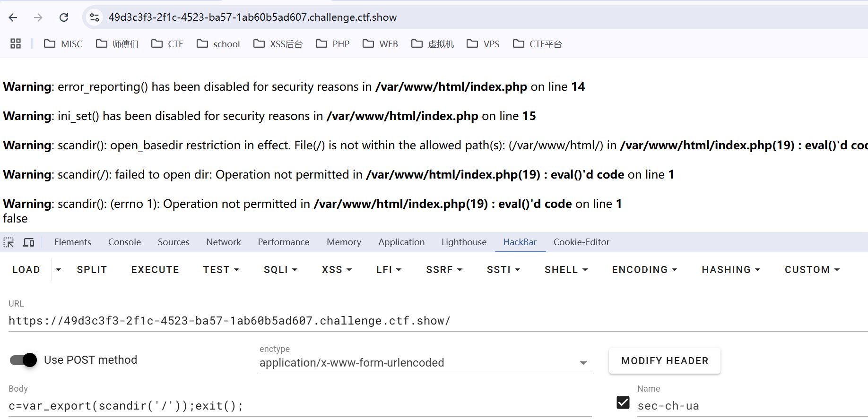Open the PHP bookmarks folder
This screenshot has width=868, height=419.
[332, 43]
